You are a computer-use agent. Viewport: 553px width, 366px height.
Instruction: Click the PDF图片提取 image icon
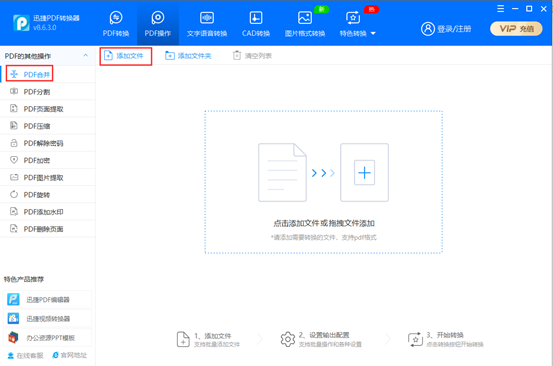click(14, 177)
